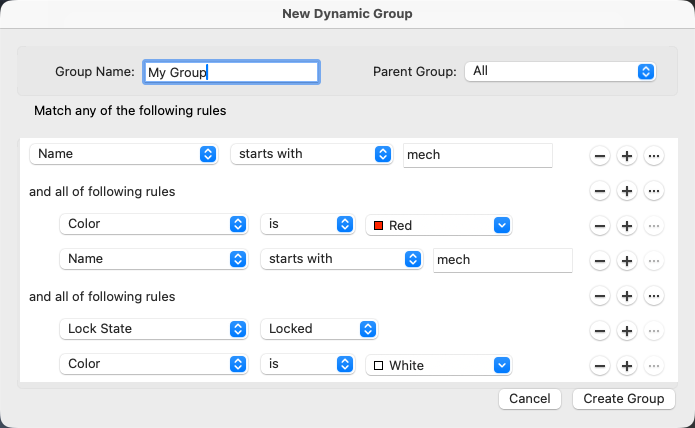Open the 'starts with' operator dropdown in the first row
Image resolution: width=695 pixels, height=428 pixels.
[310, 154]
